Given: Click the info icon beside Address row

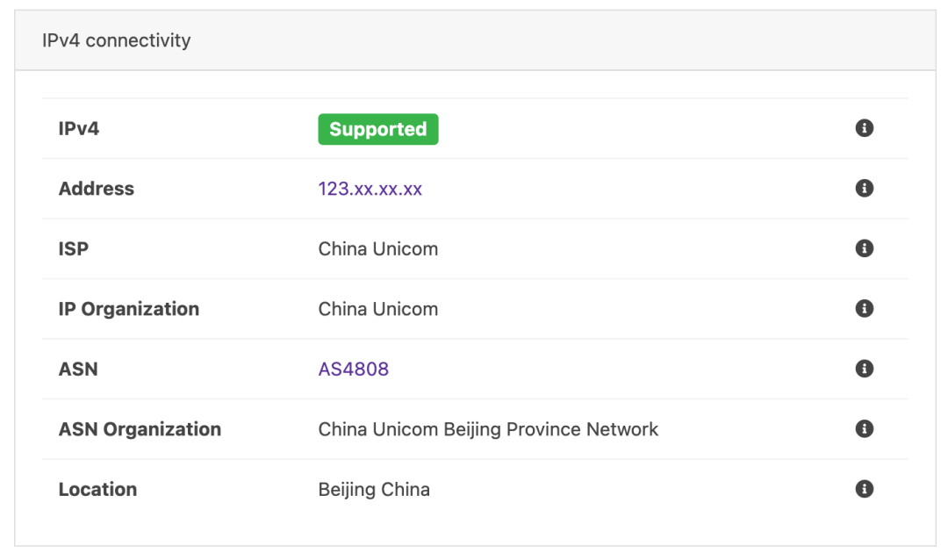Looking at the screenshot, I should pos(864,188).
